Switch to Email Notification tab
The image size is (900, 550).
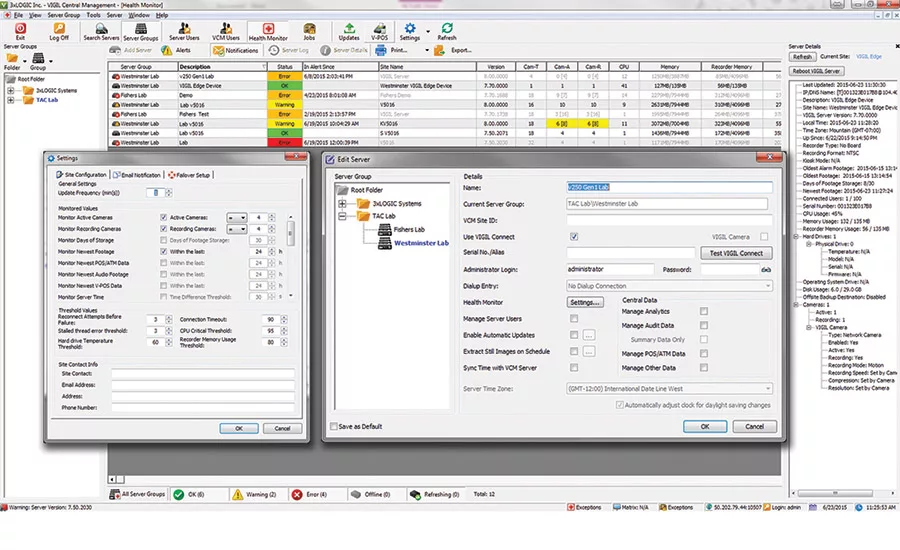(137, 175)
